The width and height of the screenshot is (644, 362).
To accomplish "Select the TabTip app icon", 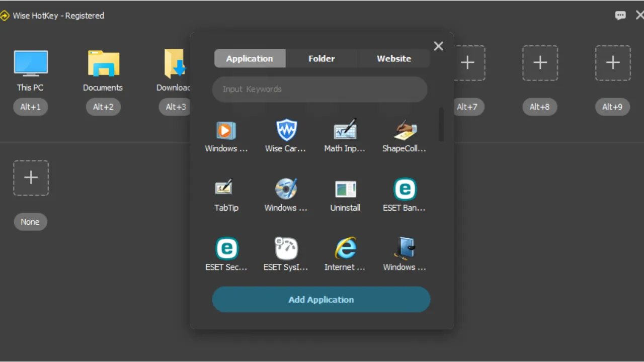I will point(223,188).
